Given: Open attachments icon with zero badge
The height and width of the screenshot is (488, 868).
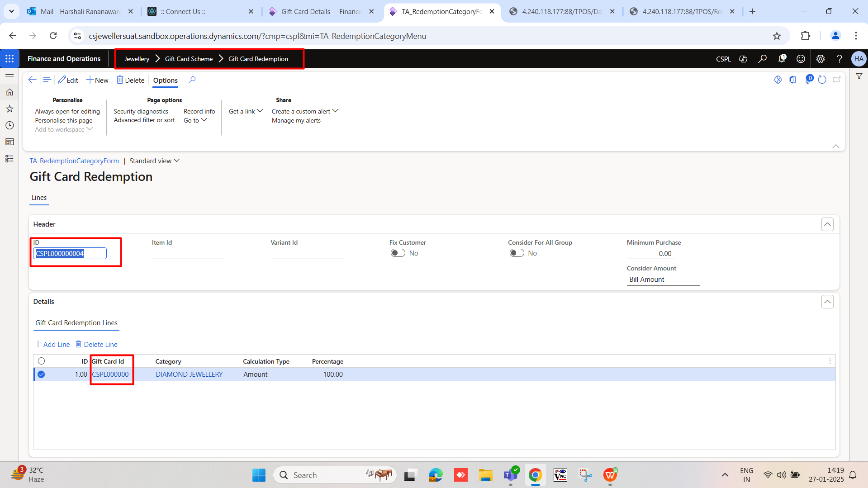Looking at the screenshot, I should click(809, 80).
